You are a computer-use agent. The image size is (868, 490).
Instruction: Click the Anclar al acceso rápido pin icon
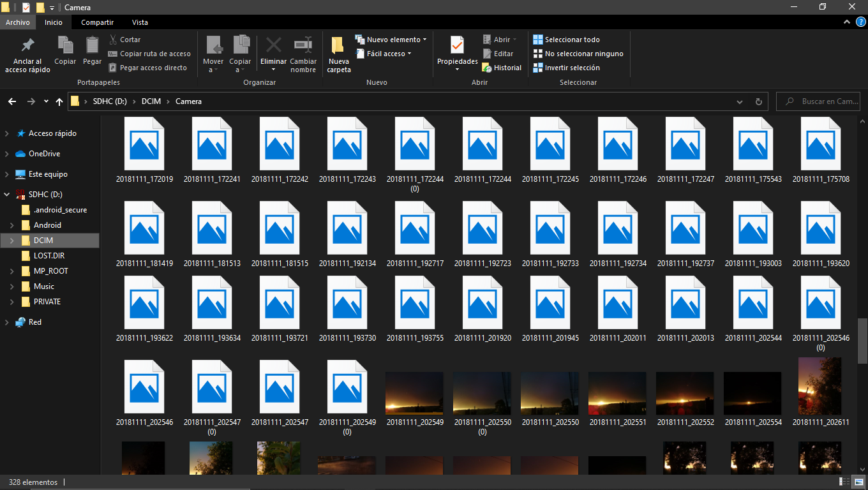27,46
